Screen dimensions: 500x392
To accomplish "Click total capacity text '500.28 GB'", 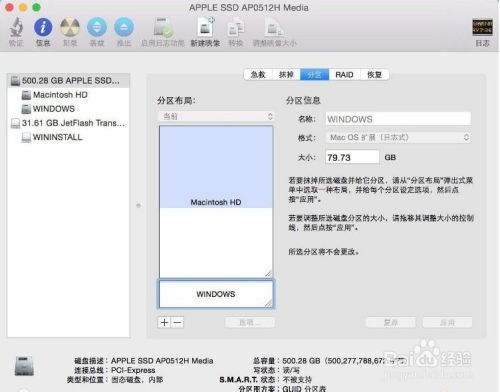I will [301, 361].
